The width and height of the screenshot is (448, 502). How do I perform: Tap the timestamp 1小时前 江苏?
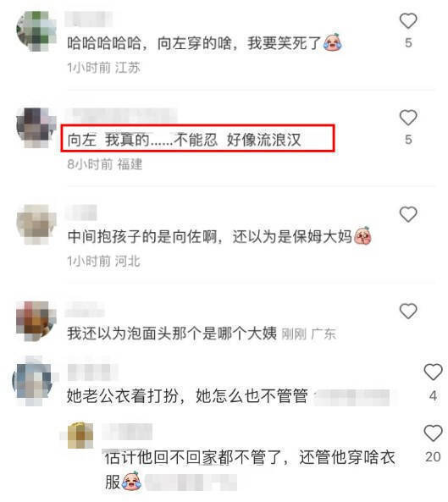103,68
